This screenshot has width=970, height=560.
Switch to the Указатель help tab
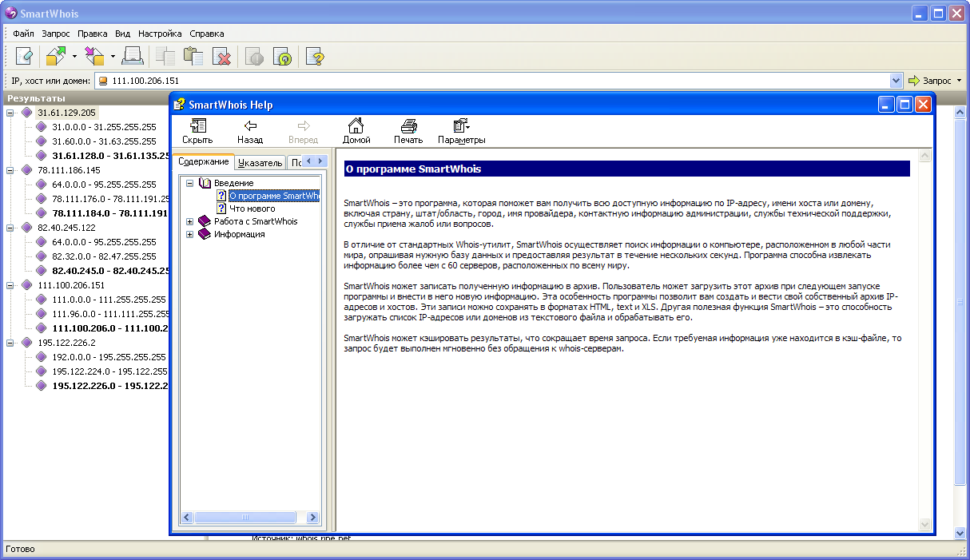pyautogui.click(x=260, y=163)
